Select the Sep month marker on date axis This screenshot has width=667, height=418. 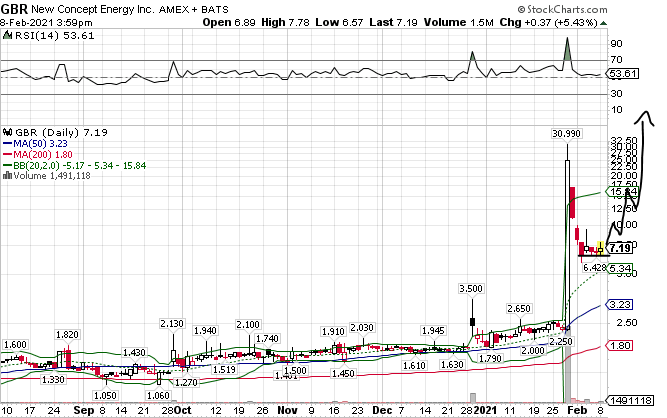(x=84, y=410)
